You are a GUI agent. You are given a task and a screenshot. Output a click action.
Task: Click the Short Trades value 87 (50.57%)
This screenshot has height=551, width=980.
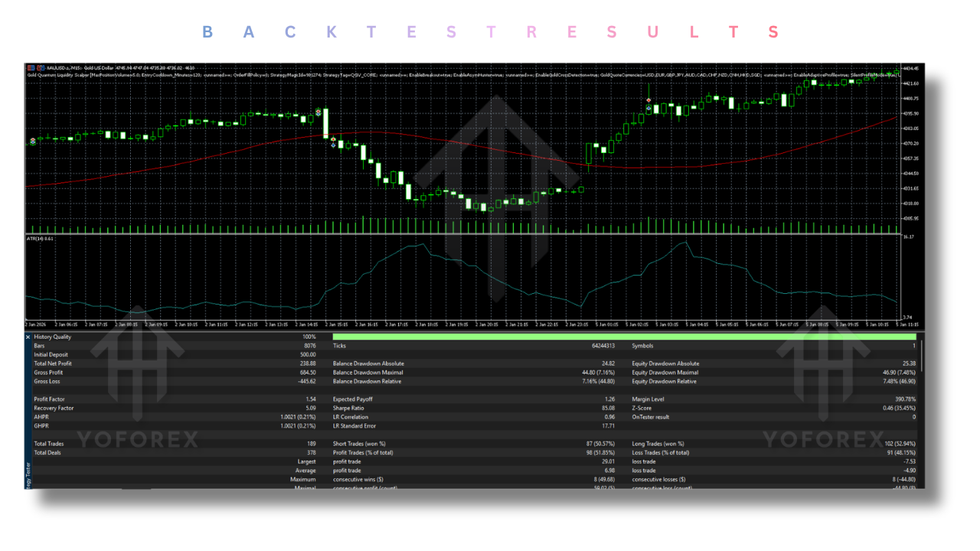(x=600, y=444)
